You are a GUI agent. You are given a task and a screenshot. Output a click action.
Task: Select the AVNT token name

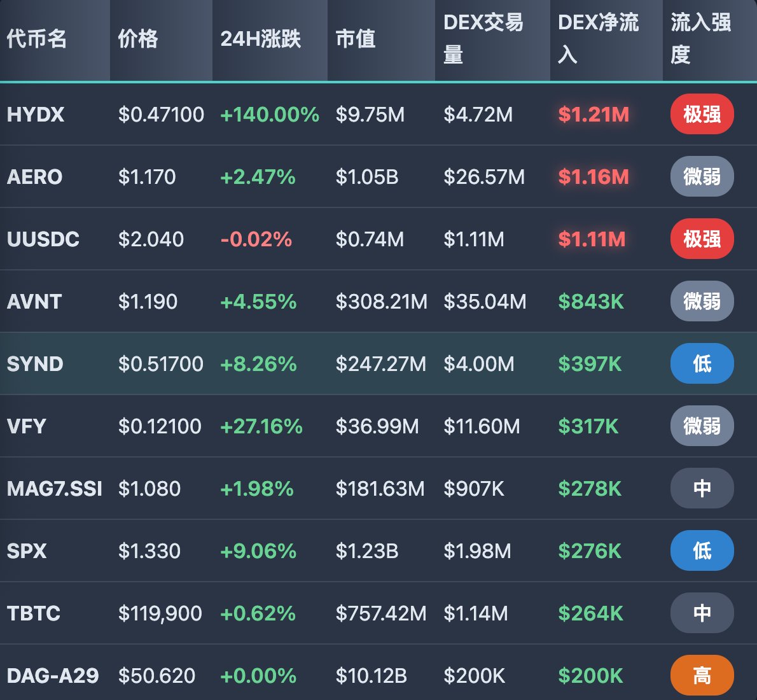coord(34,302)
